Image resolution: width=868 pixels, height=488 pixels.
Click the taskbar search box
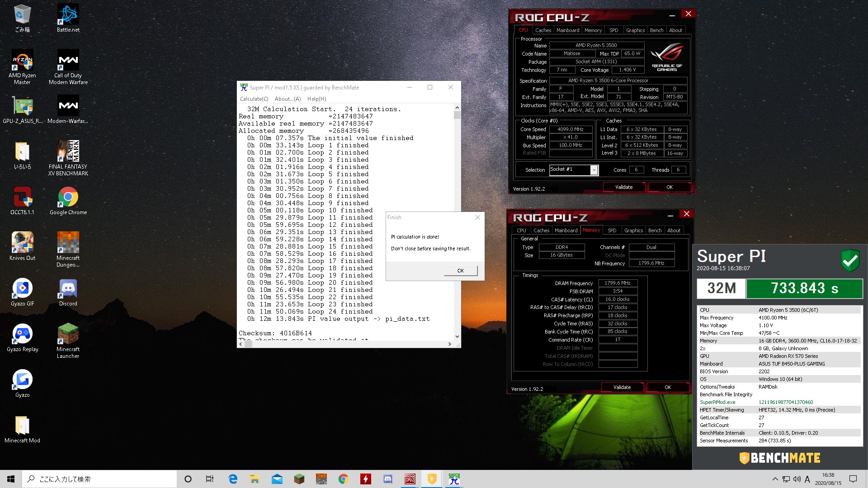pyautogui.click(x=99, y=479)
